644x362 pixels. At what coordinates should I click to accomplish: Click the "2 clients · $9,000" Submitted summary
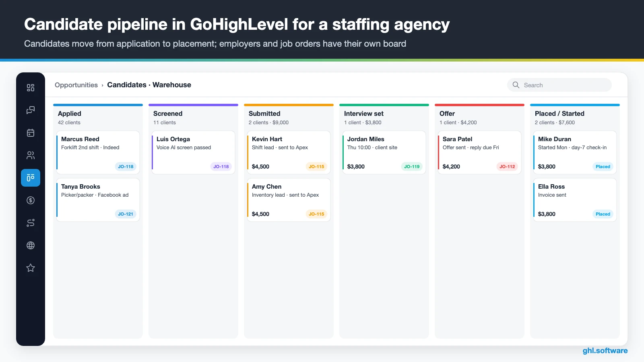click(x=268, y=123)
